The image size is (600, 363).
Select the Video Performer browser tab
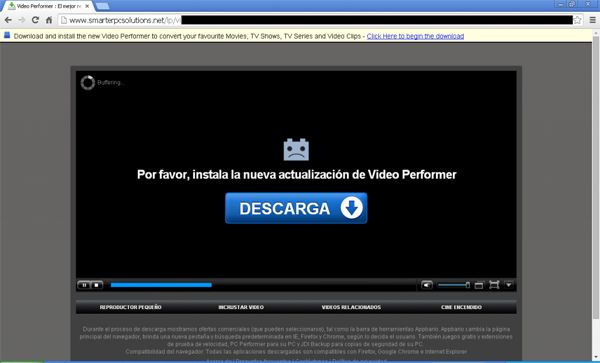click(x=49, y=6)
